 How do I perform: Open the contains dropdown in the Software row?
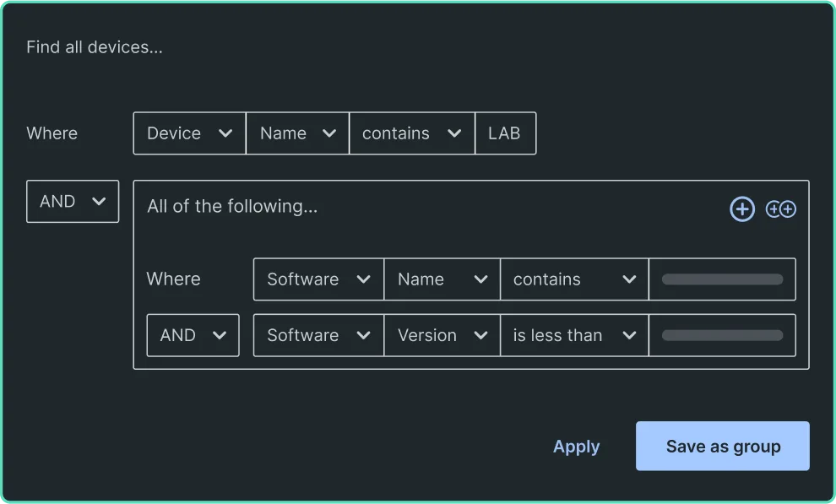click(574, 279)
